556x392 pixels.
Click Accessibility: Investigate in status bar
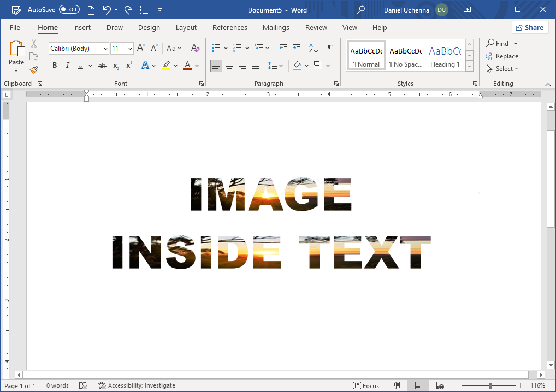137,385
